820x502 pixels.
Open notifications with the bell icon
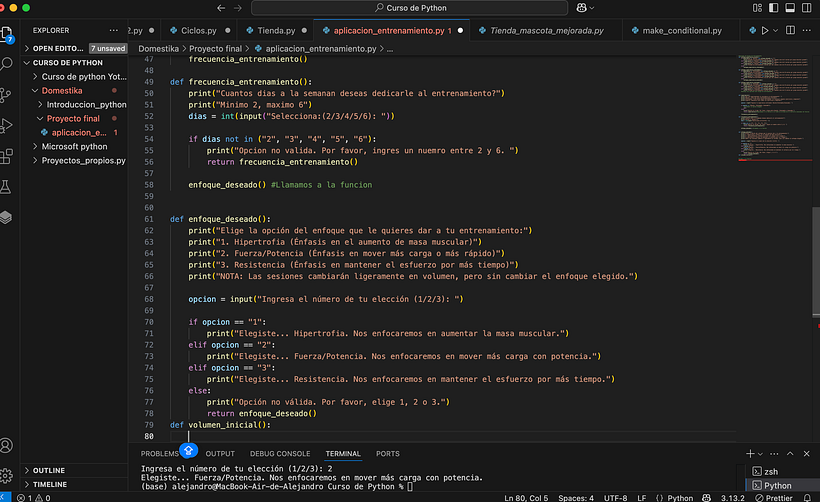(x=807, y=498)
